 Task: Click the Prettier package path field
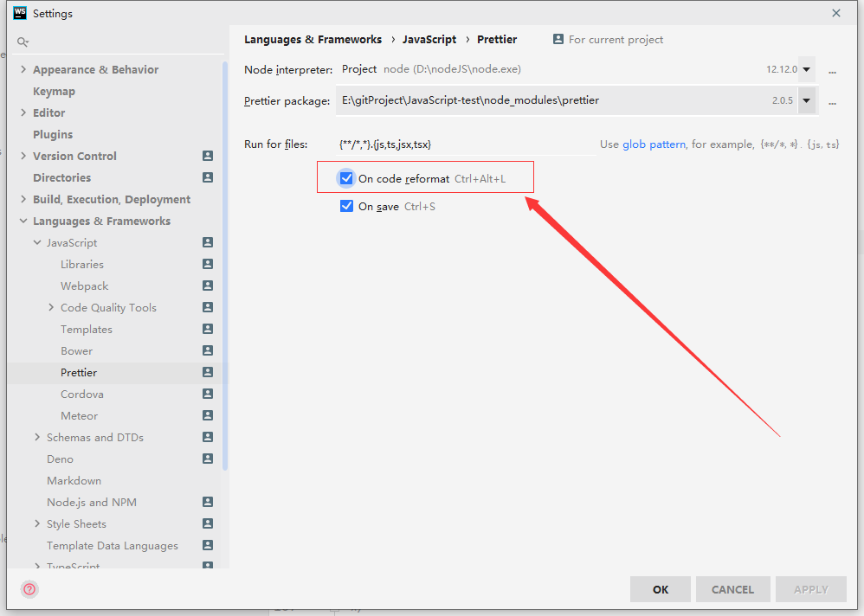[x=566, y=100]
